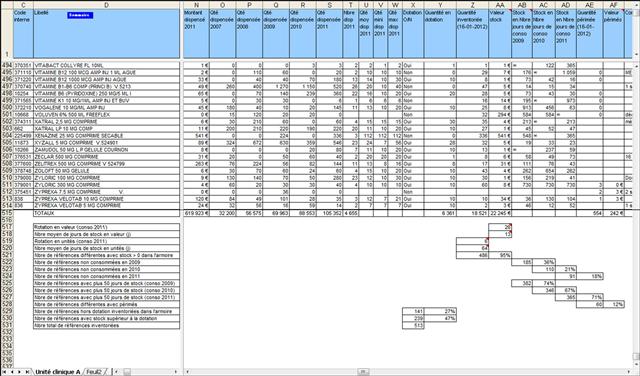Image resolution: width=640 pixels, height=376 pixels.
Task: Select column header X
Action: (x=413, y=5)
